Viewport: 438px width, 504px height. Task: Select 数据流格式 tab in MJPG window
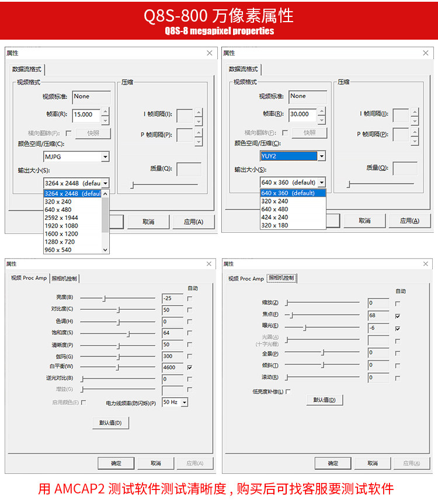pyautogui.click(x=27, y=69)
